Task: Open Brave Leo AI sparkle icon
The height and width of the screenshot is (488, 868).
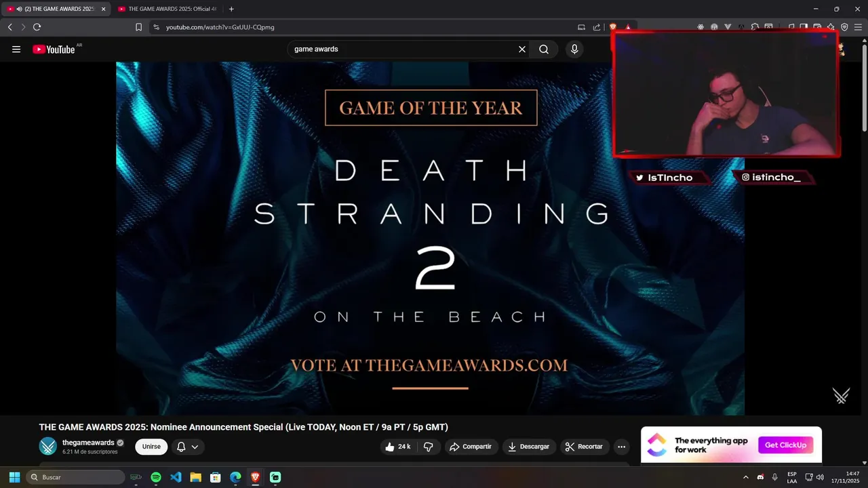Action: (x=831, y=27)
